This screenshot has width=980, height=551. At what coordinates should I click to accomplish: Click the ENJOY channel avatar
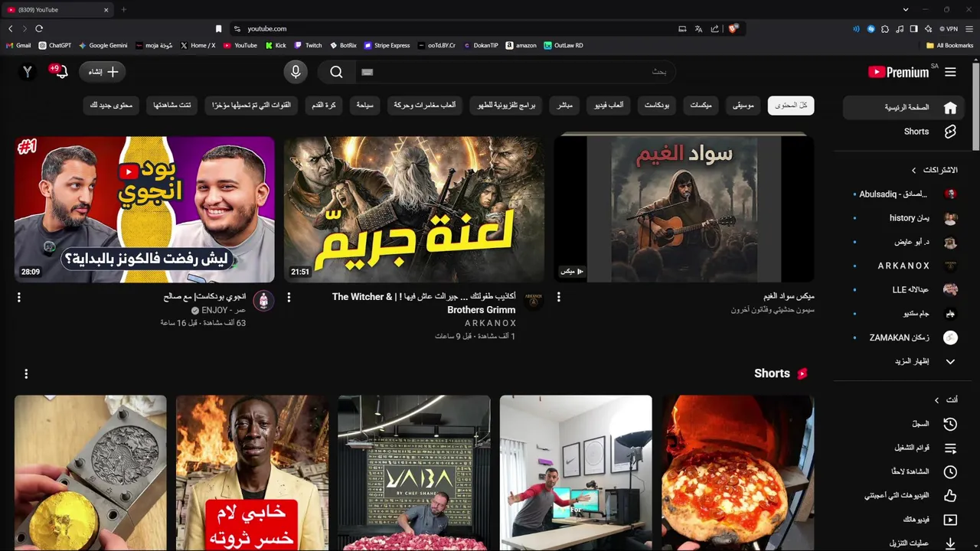coord(263,300)
